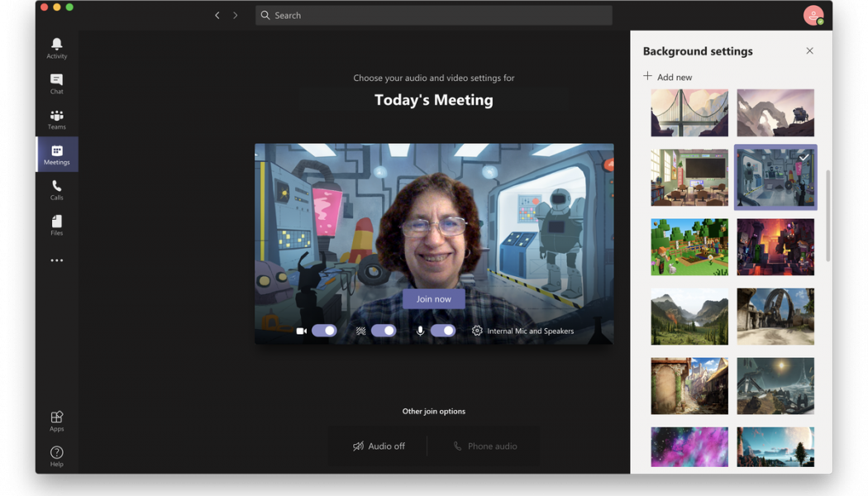Turn off the camera toggle
Screen dimensions: 868x496
(x=324, y=330)
